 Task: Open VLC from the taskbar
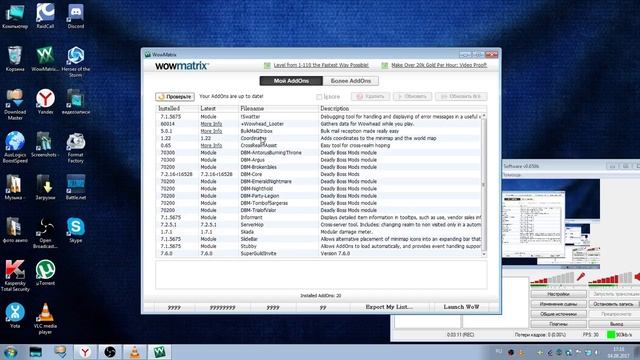(135, 352)
